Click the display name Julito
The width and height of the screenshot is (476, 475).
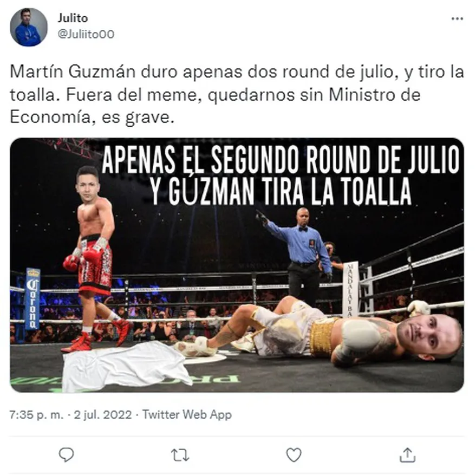[x=73, y=18]
